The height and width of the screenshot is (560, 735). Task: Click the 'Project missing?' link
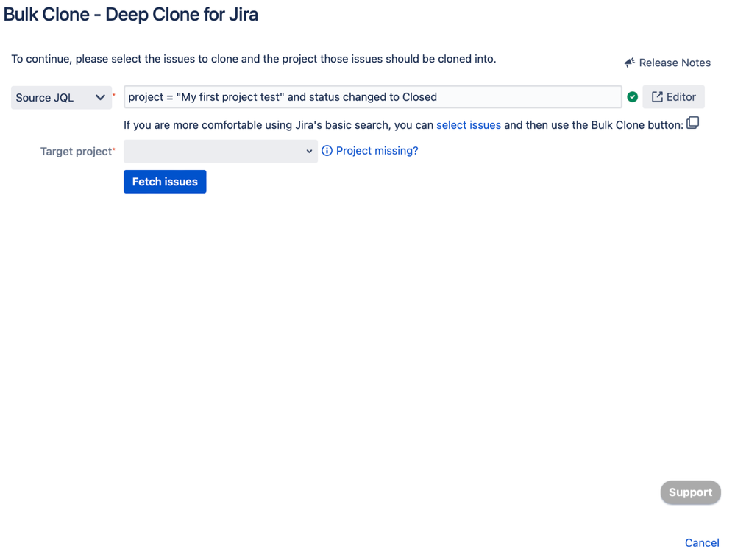click(377, 151)
